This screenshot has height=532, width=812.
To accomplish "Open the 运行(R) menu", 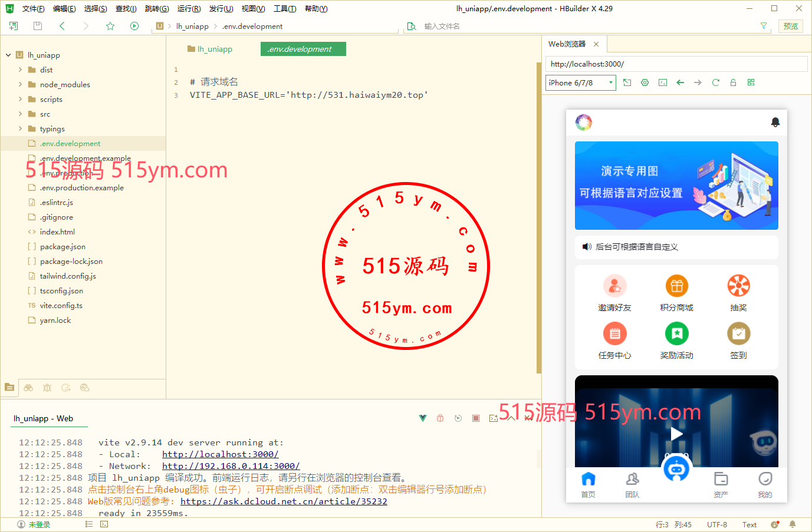I will [x=189, y=9].
